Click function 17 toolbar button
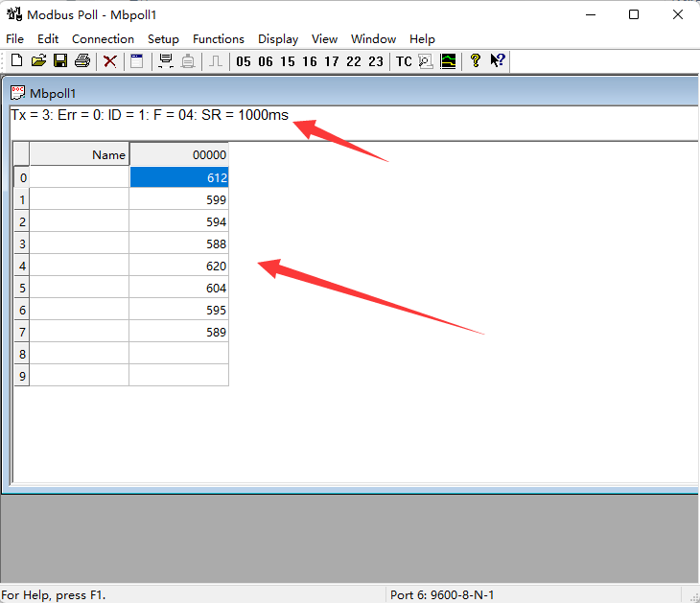Screen dimensions: 700x603 tap(331, 61)
